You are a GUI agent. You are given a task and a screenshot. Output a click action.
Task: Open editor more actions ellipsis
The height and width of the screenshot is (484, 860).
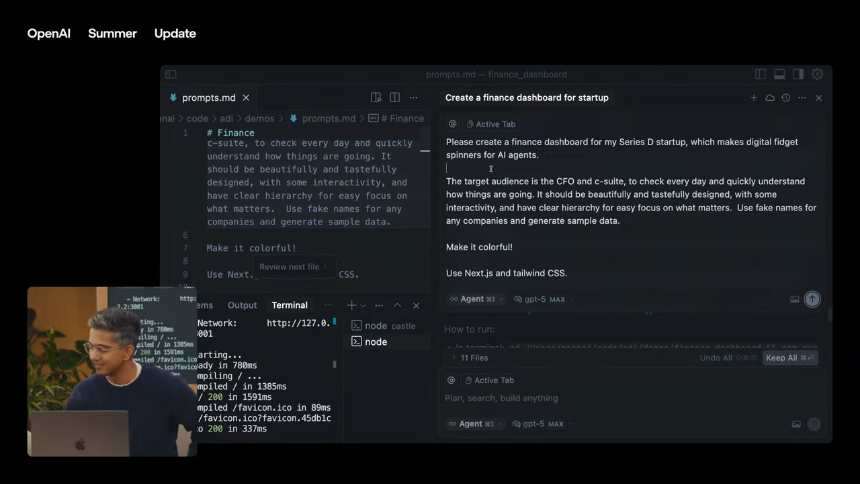(x=414, y=98)
